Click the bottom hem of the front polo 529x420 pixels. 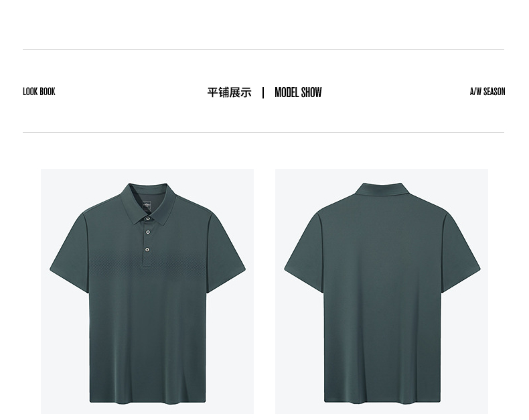[147, 401]
